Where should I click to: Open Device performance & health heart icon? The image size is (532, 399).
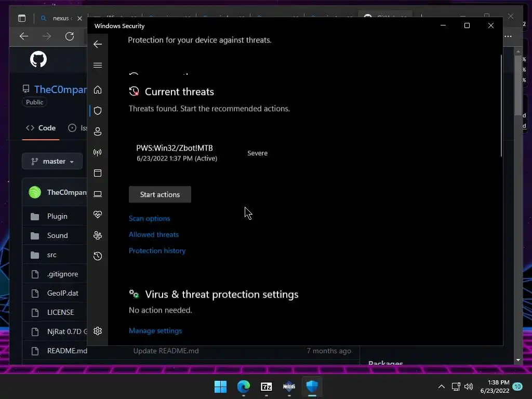(x=98, y=215)
